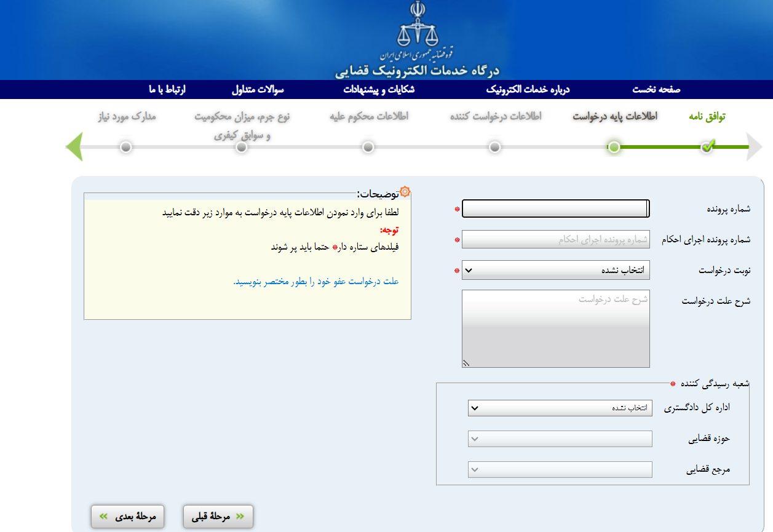Screen dimensions: 773x532
Task: Go to صفحه نخست menu item
Action: [x=656, y=90]
